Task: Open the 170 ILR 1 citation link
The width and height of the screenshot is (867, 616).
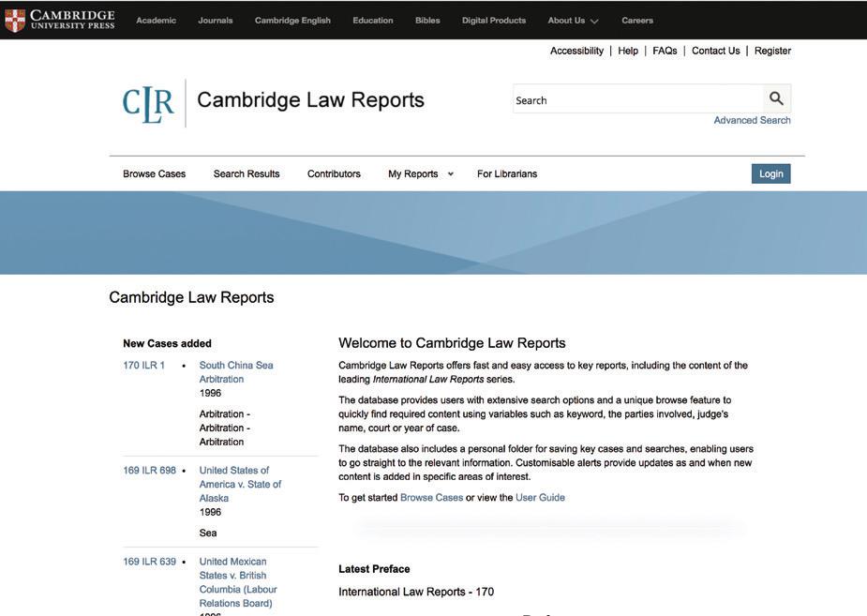Action: click(x=143, y=365)
